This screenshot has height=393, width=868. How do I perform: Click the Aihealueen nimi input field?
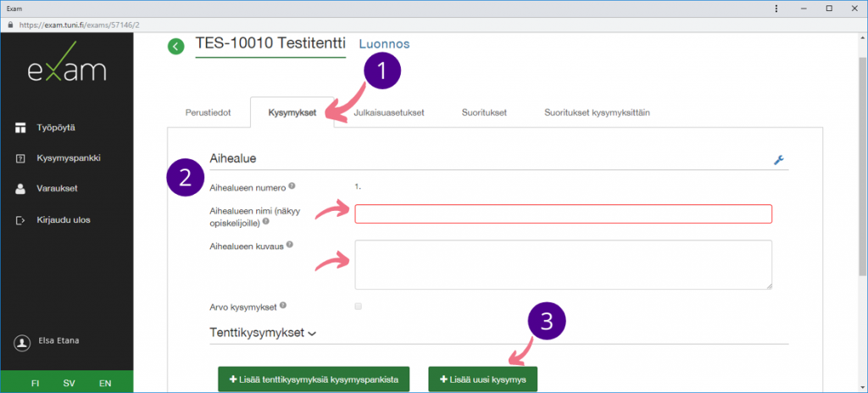(563, 213)
